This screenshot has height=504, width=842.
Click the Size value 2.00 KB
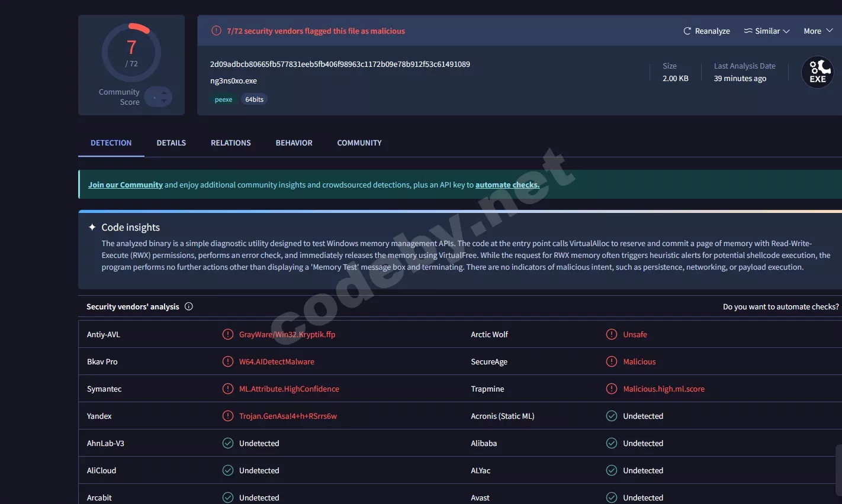pos(676,78)
